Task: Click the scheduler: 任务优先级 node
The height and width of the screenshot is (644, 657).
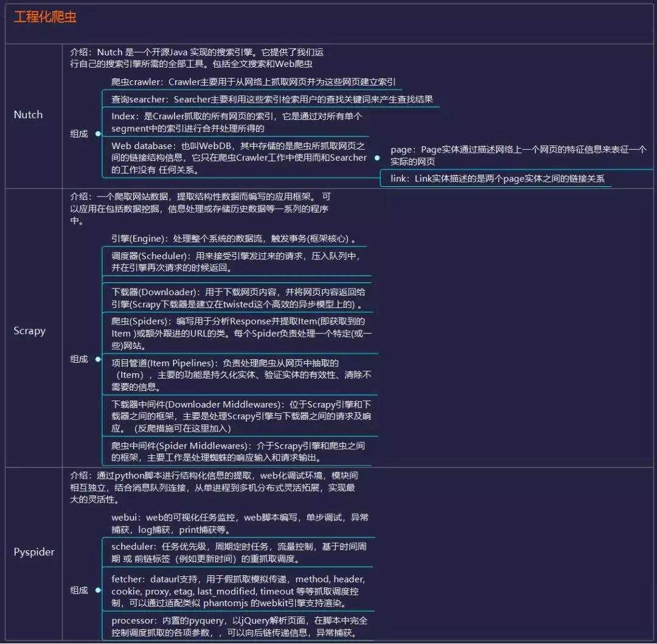Action: click(x=239, y=553)
